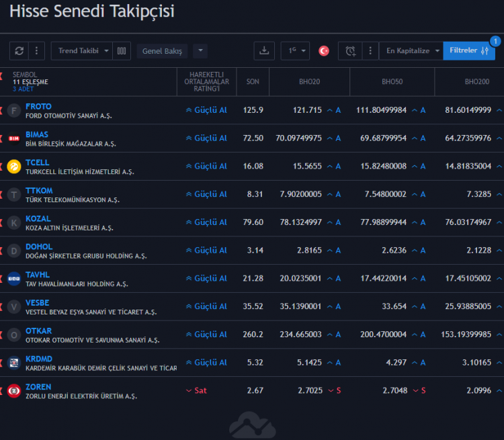Click the refresh screener icon

(x=19, y=51)
